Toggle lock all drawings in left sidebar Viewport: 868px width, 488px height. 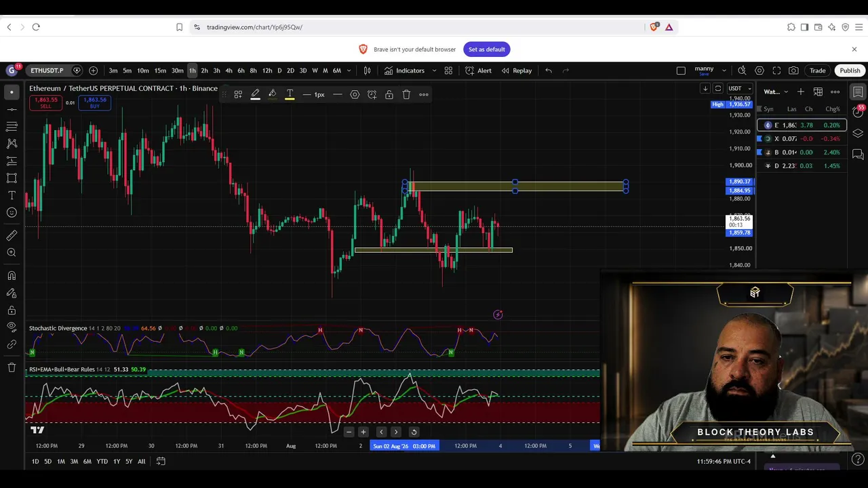(12, 310)
